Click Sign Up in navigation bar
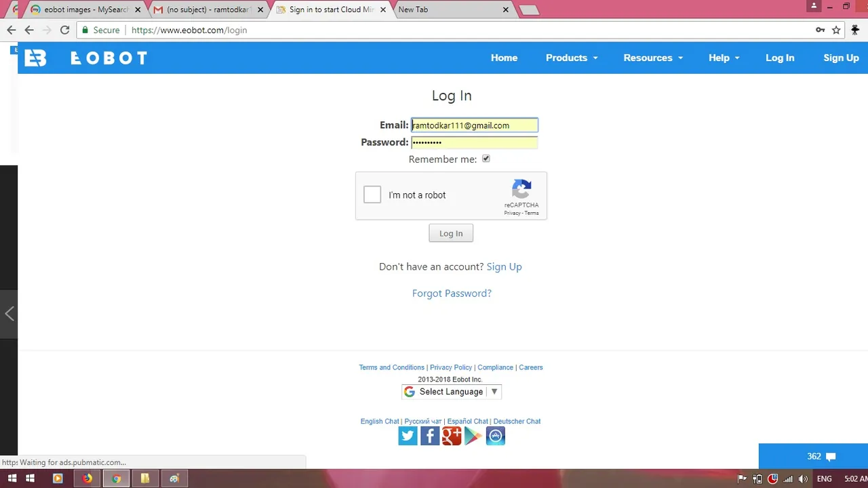868x488 pixels. [841, 58]
